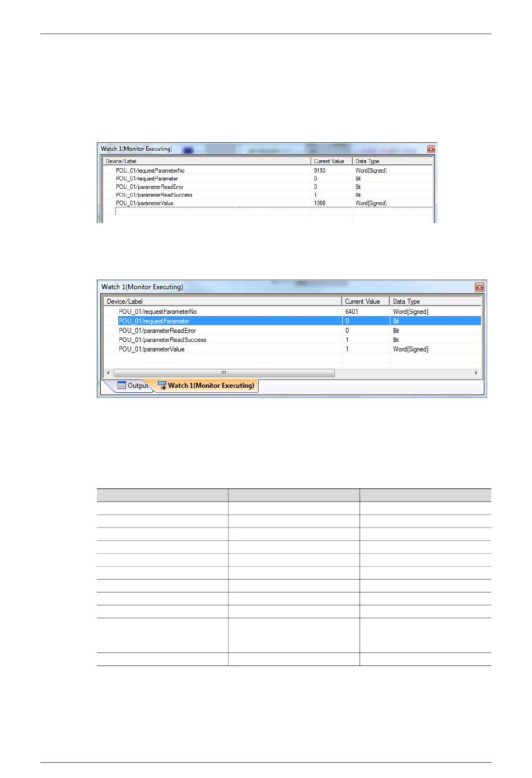Close the Watch window showing value 6401
This screenshot has height=778, width=532.
click(x=479, y=287)
